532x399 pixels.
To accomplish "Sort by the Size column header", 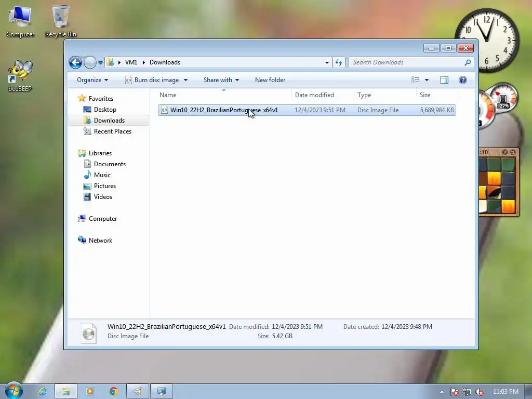I will [x=436, y=95].
